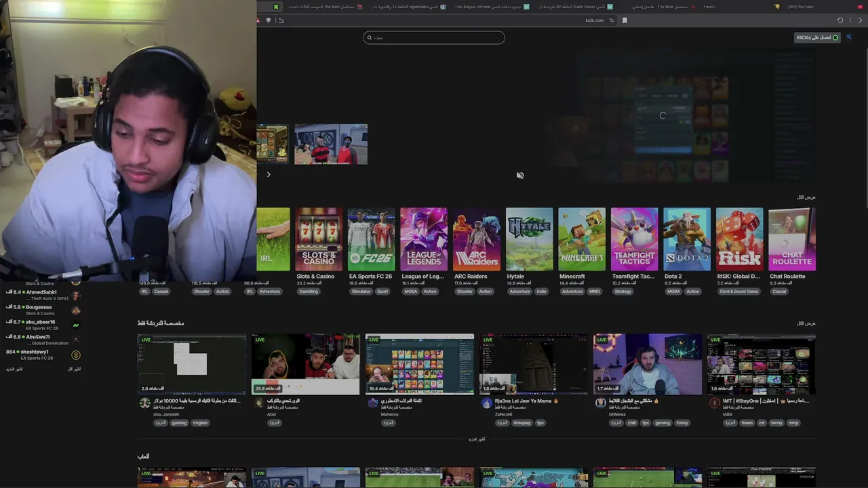Click the Roleplay tag under ZaNouNi

click(x=522, y=423)
